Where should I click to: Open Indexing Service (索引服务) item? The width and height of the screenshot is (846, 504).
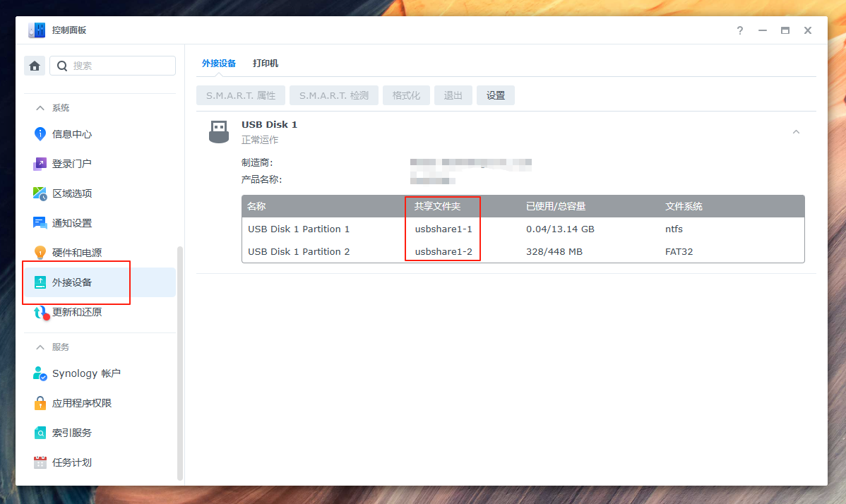pos(72,433)
